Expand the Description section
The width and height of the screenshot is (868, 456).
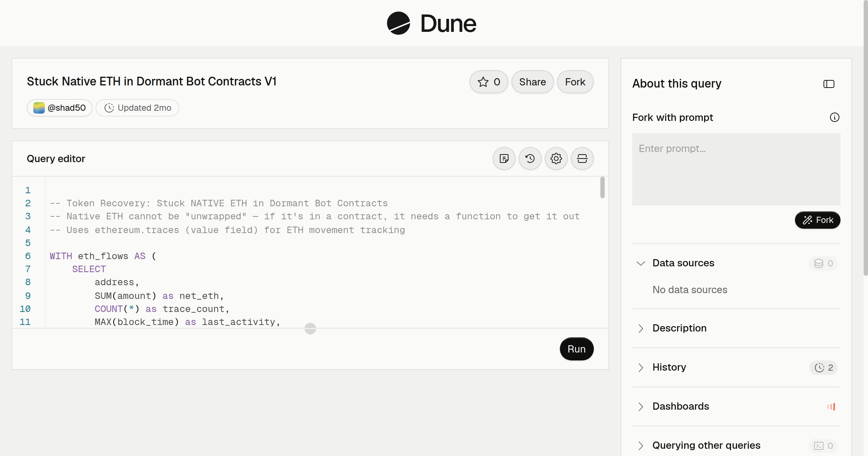click(x=641, y=328)
